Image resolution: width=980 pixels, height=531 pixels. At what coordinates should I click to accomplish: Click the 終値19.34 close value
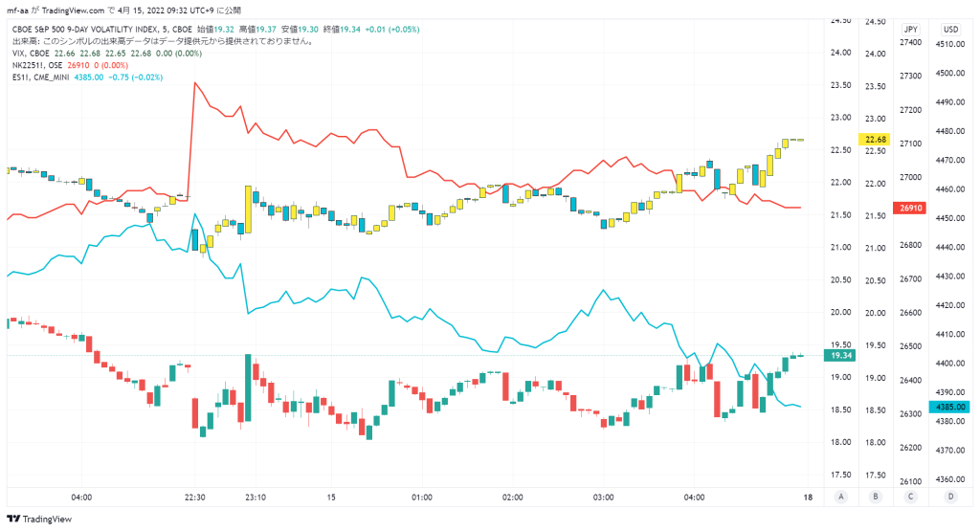(342, 30)
